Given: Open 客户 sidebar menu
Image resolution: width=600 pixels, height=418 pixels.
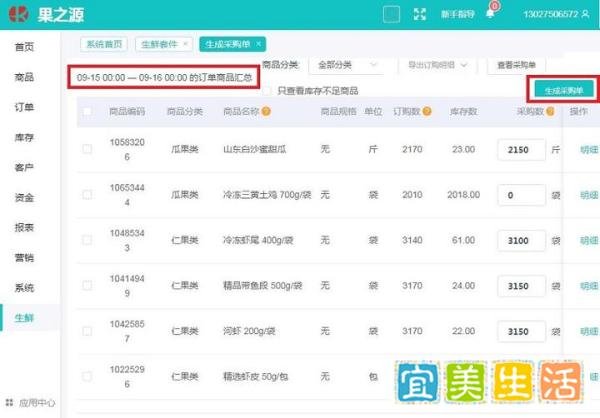Looking at the screenshot, I should pyautogui.click(x=24, y=167).
